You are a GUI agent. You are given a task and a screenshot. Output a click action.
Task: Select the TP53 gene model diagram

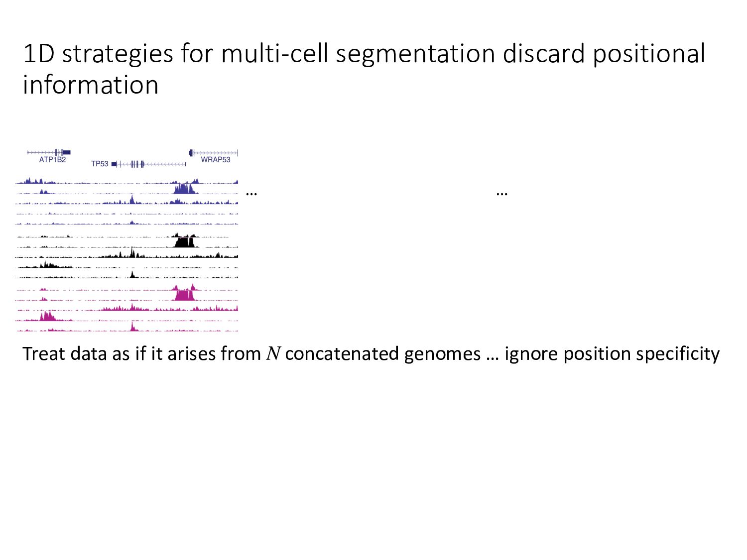pos(149,164)
